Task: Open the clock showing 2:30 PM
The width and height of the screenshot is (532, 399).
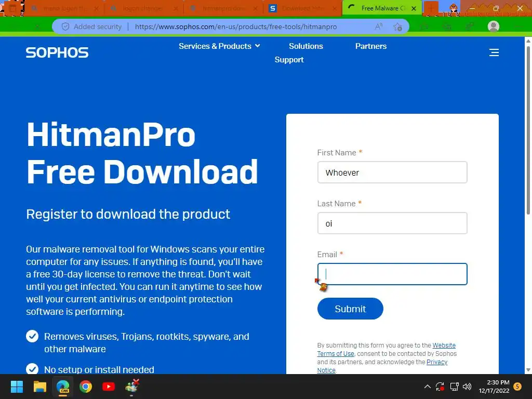Action: [x=494, y=387]
